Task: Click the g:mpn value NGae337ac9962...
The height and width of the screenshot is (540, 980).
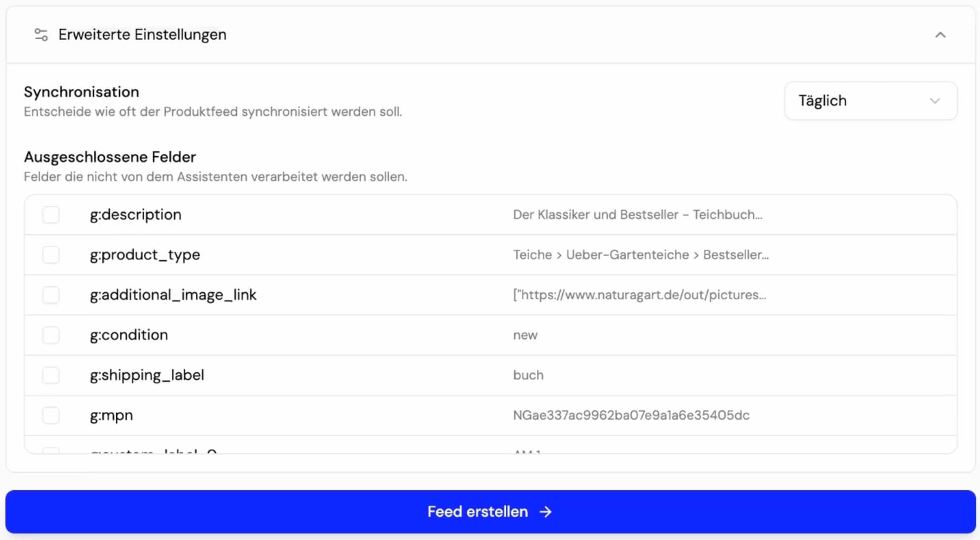Action: [631, 415]
